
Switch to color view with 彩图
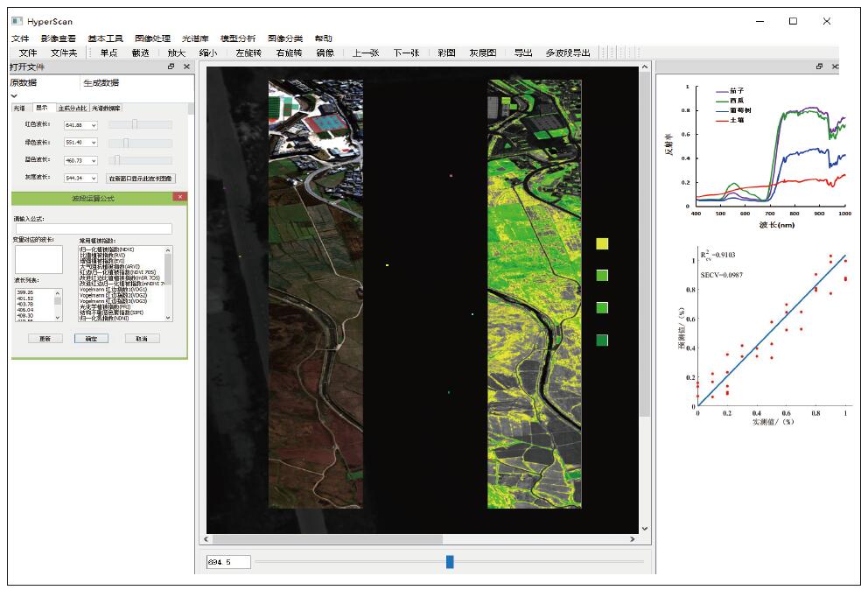tap(446, 53)
